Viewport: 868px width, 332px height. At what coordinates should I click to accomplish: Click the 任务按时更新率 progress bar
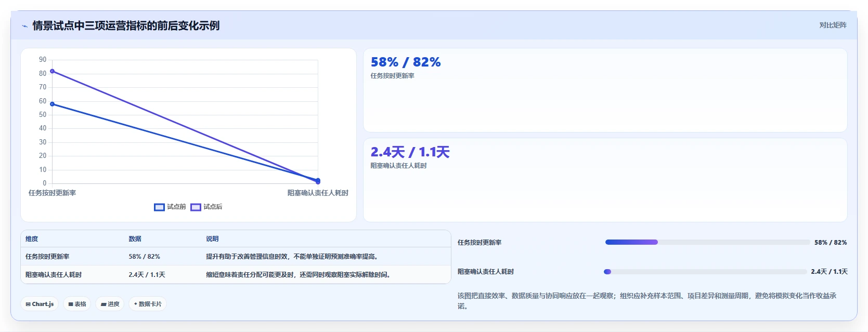tap(707, 242)
